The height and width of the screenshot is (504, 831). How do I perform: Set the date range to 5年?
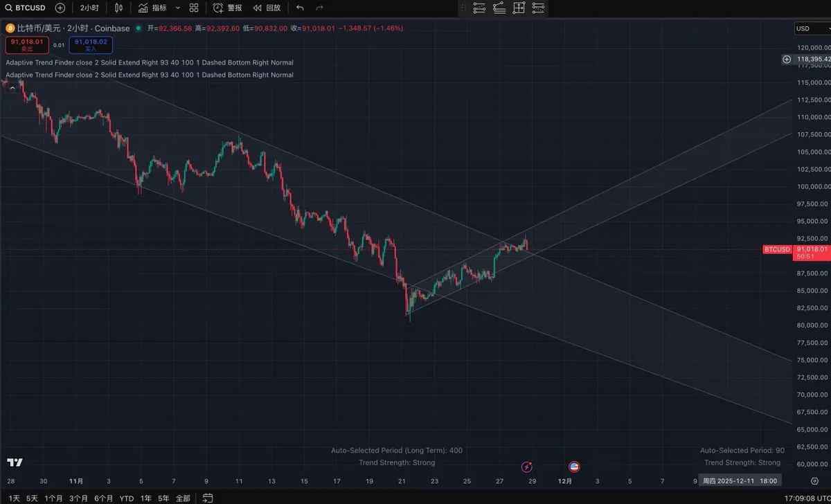(x=163, y=498)
